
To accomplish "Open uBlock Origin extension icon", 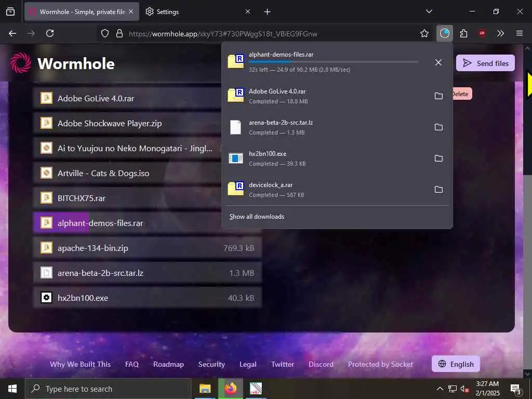I will pyautogui.click(x=482, y=33).
